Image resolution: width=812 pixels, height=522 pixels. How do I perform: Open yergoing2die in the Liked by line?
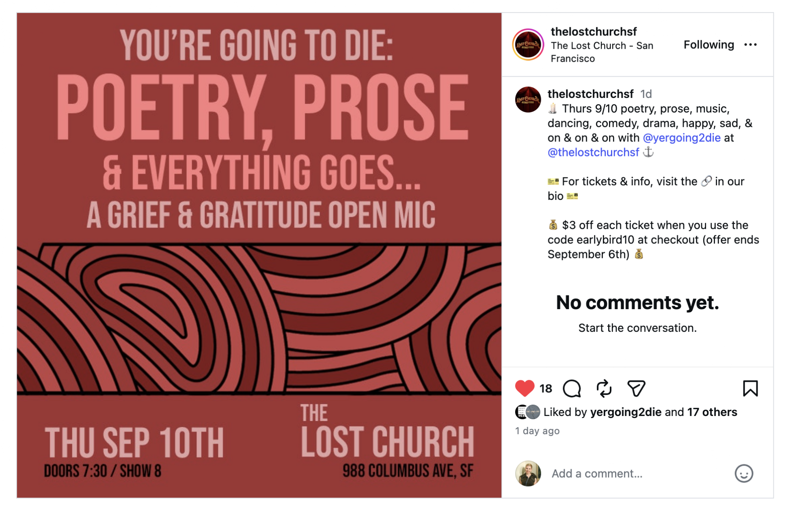tap(626, 412)
